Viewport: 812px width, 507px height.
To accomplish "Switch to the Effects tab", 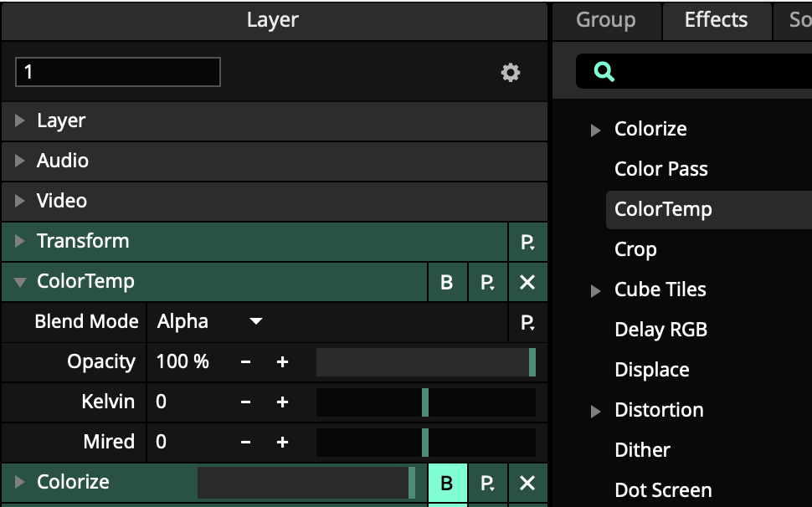I will coord(716,20).
